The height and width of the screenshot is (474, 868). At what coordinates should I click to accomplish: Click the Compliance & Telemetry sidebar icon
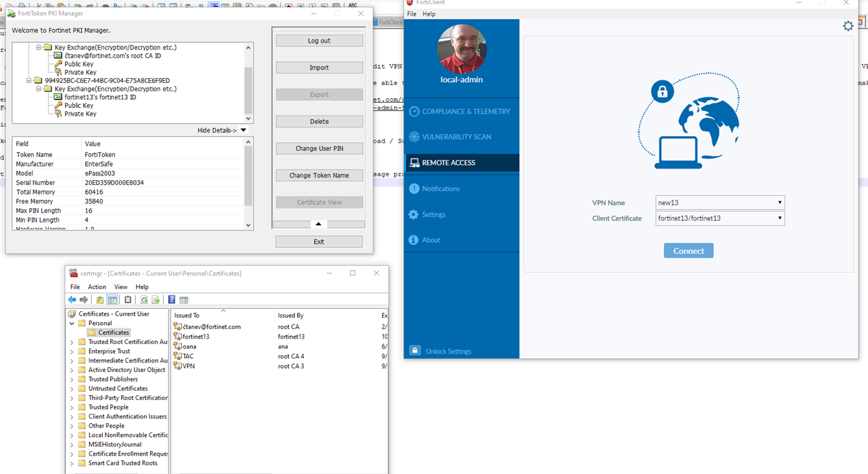click(x=414, y=112)
